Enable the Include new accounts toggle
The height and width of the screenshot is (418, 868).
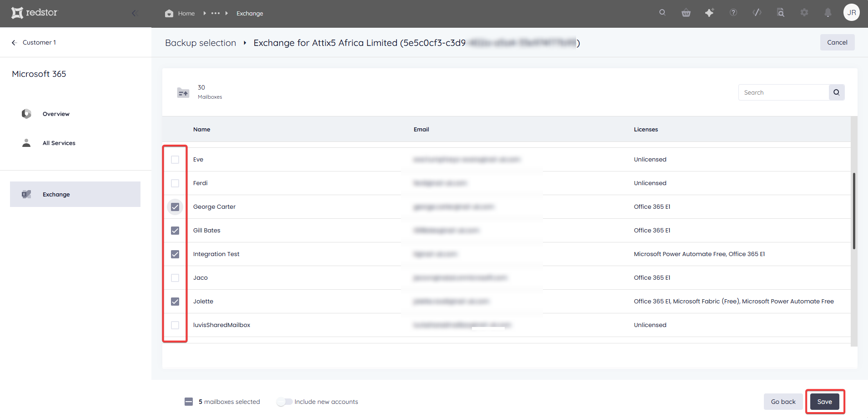pyautogui.click(x=285, y=402)
